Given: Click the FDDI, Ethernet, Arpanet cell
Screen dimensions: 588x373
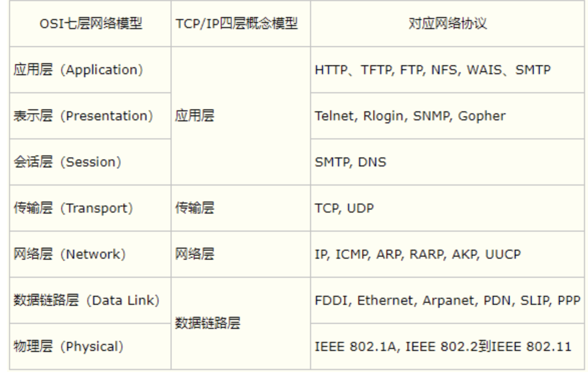Looking at the screenshot, I should [448, 300].
